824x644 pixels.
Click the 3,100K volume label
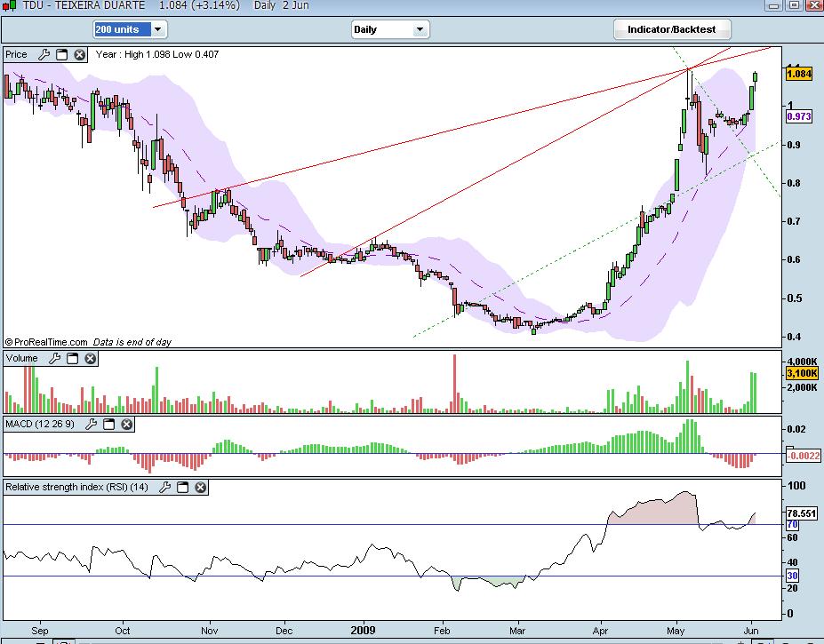point(802,373)
